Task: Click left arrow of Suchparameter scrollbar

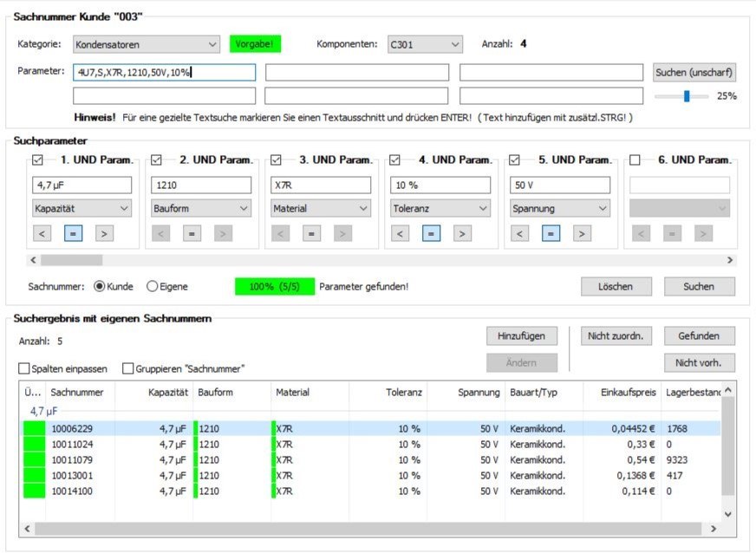Action: coord(33,260)
